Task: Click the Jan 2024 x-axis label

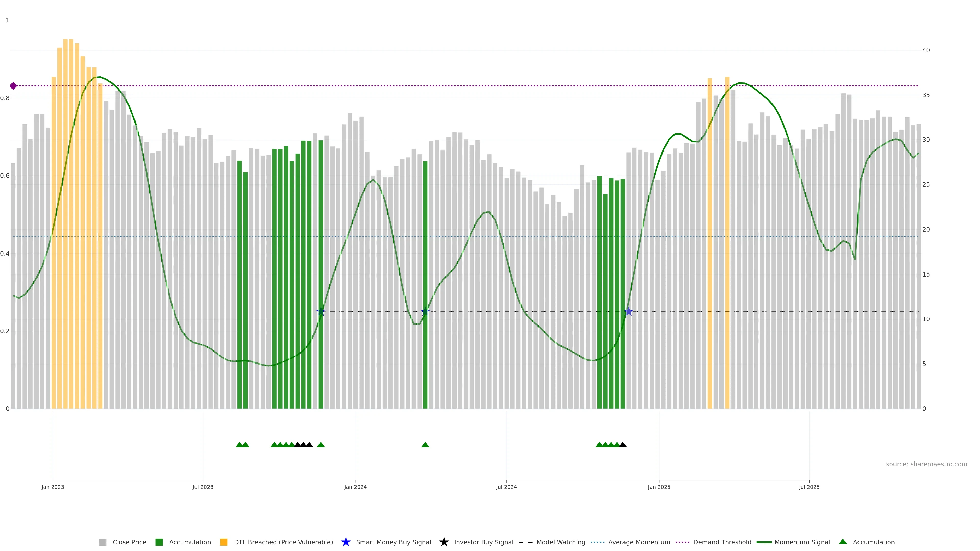Action: point(355,487)
